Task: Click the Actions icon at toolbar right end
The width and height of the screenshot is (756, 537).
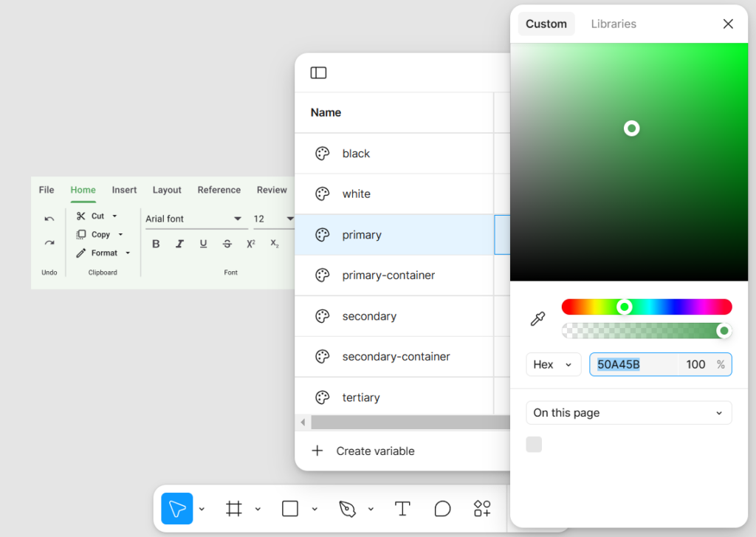Action: [482, 508]
